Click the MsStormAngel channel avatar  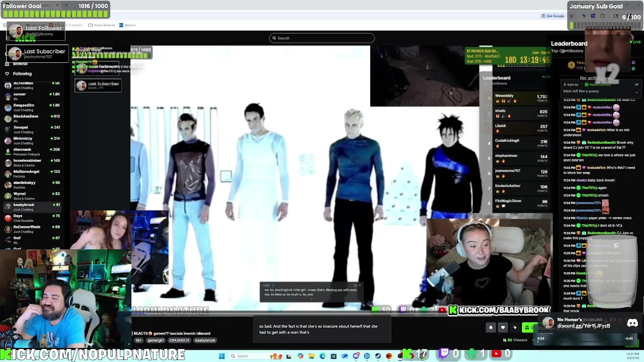pos(8,173)
